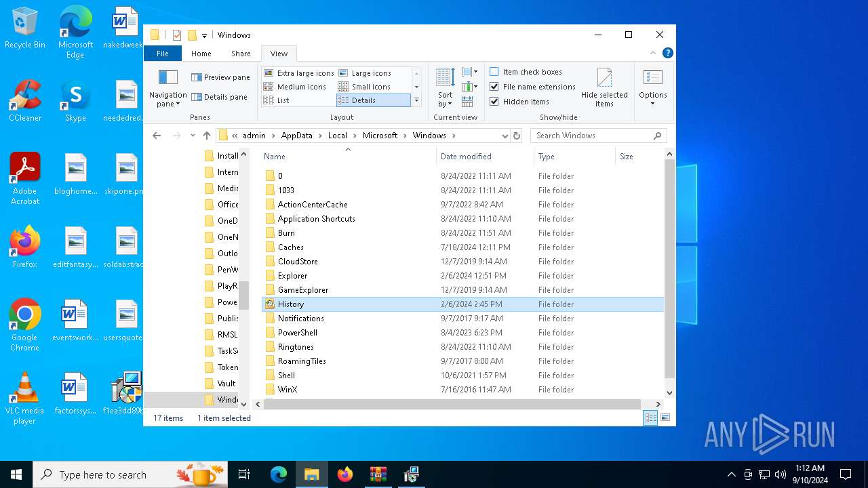This screenshot has height=488, width=868.
Task: Expand the layout gallery more arrow
Action: point(416,100)
